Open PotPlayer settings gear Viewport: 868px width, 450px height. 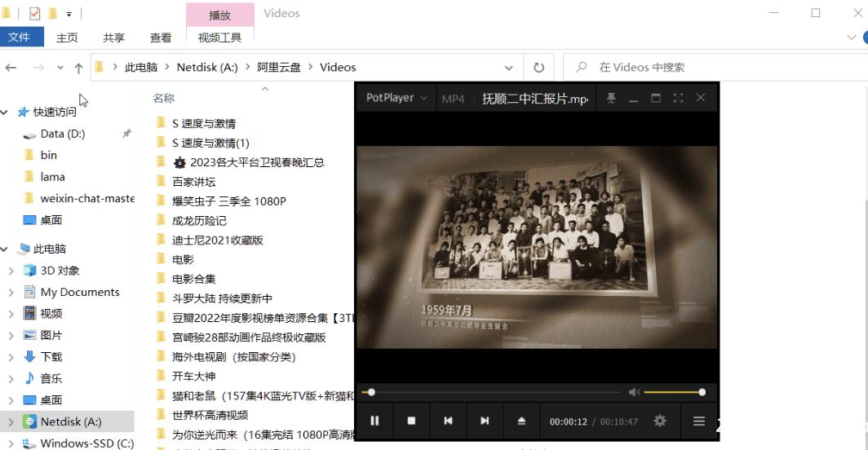(660, 421)
